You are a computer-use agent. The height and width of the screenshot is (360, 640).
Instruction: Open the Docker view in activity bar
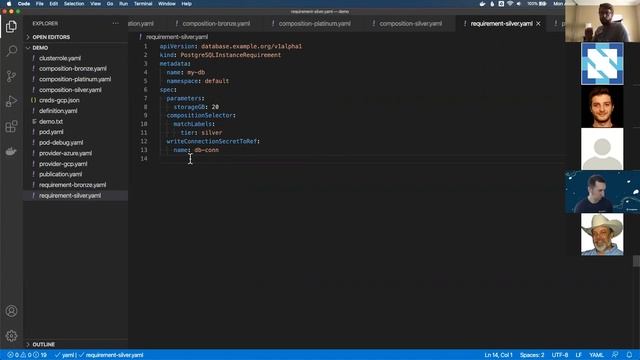11,151
